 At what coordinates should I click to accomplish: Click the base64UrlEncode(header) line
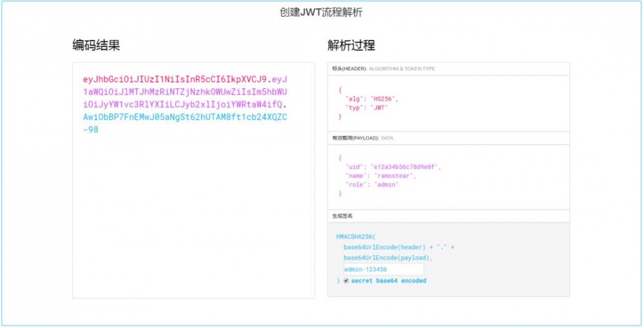coord(399,247)
